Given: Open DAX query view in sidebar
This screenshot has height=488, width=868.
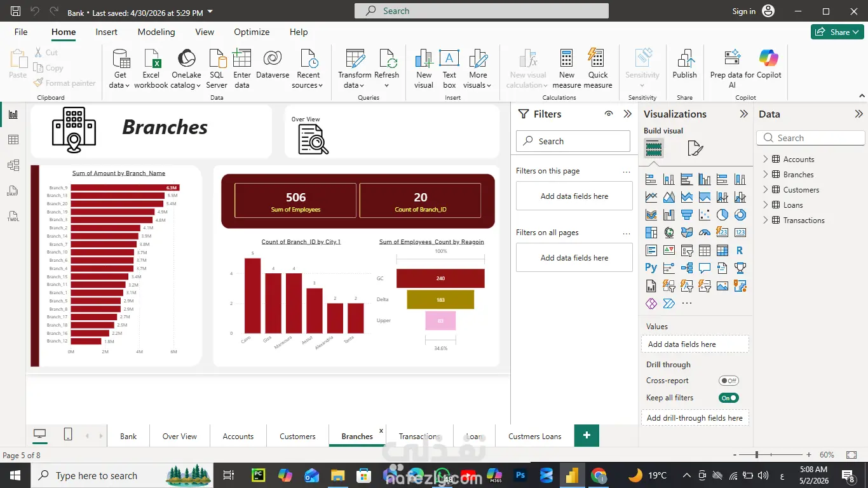Looking at the screenshot, I should click(13, 191).
